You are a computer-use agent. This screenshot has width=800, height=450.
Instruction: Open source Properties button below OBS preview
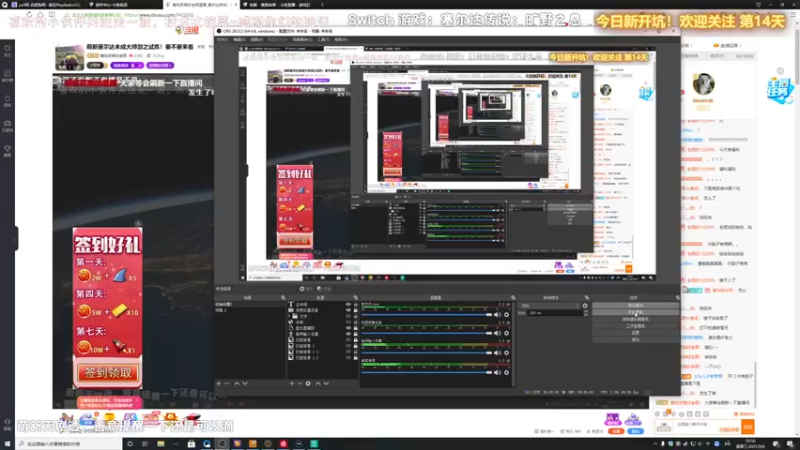pos(306,289)
